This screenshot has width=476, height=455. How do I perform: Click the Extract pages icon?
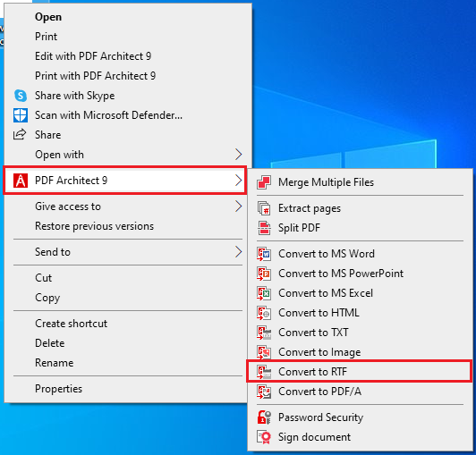(264, 208)
